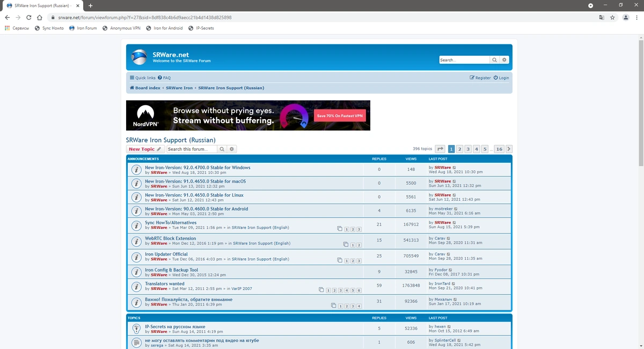Go to page 4 of topics
The width and height of the screenshot is (644, 349).
[477, 149]
